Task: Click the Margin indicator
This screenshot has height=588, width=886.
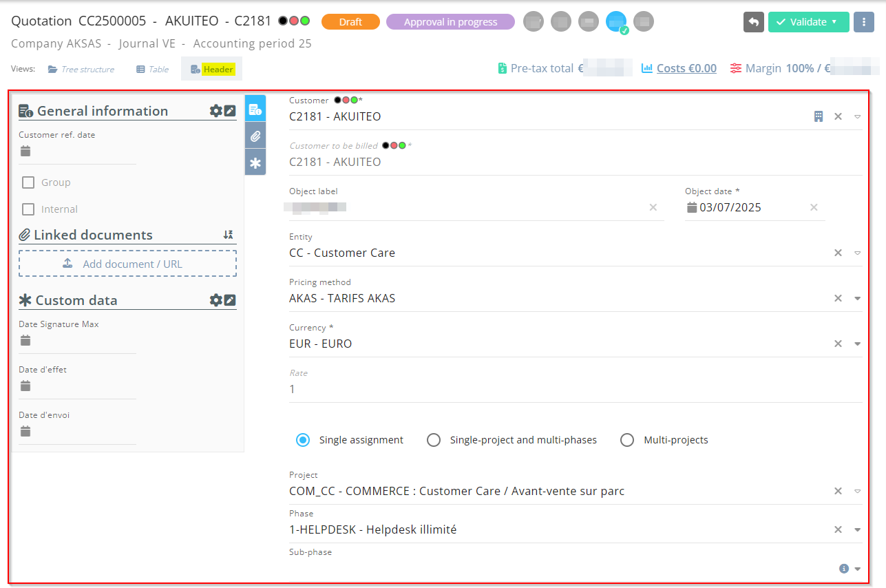Action: coord(805,68)
